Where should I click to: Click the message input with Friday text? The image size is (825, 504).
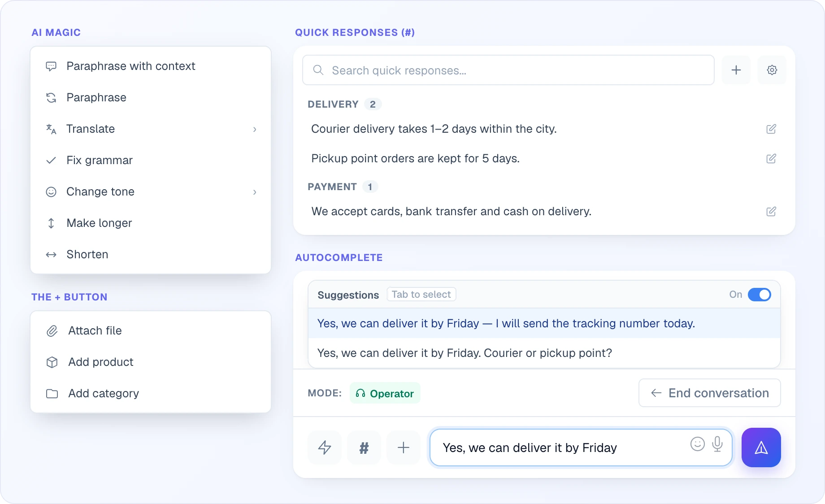coord(581,448)
